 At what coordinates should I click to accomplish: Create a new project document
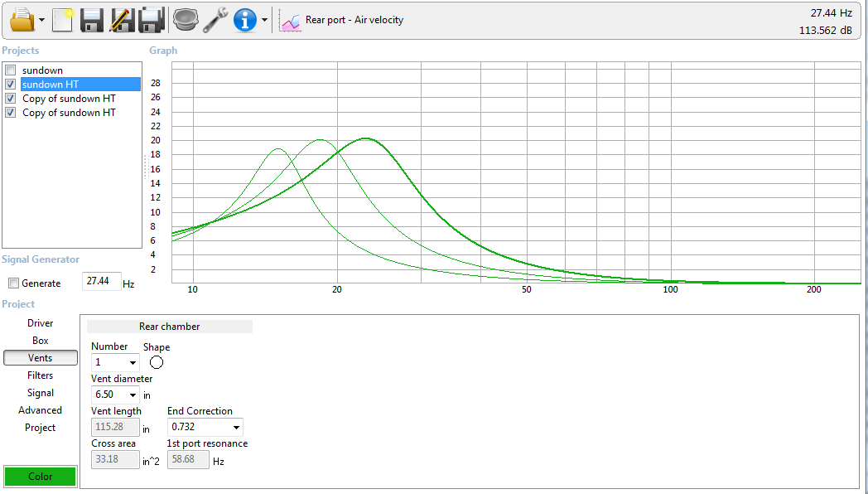click(63, 20)
